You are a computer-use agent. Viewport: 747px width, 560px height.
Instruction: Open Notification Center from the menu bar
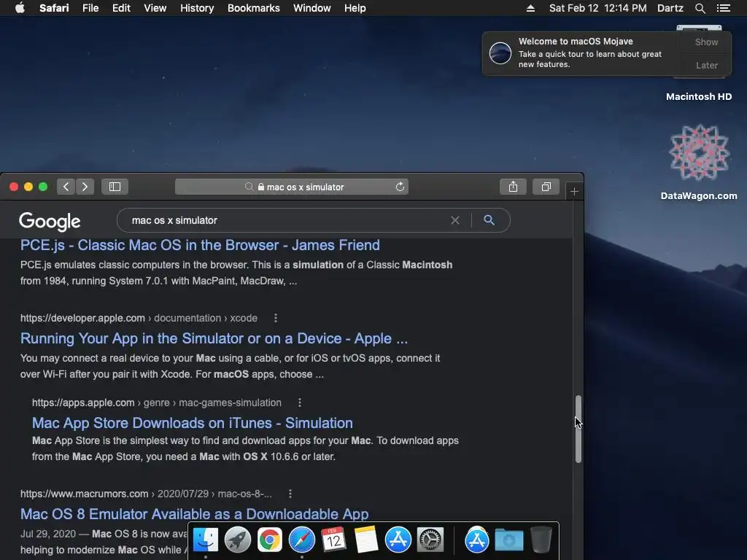(x=723, y=8)
